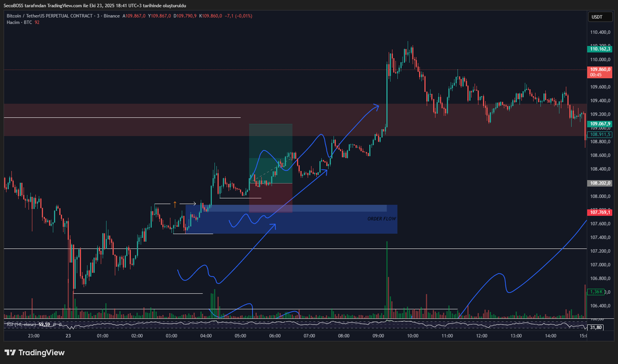Click the 109.400,0 price axis tick
Screen dimensions: 618x364
coord(600,100)
